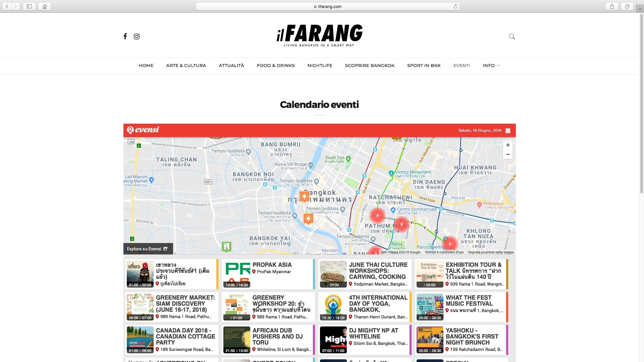Open the ARTE & CULTURA menu
This screenshot has width=644, height=362.
[186, 65]
